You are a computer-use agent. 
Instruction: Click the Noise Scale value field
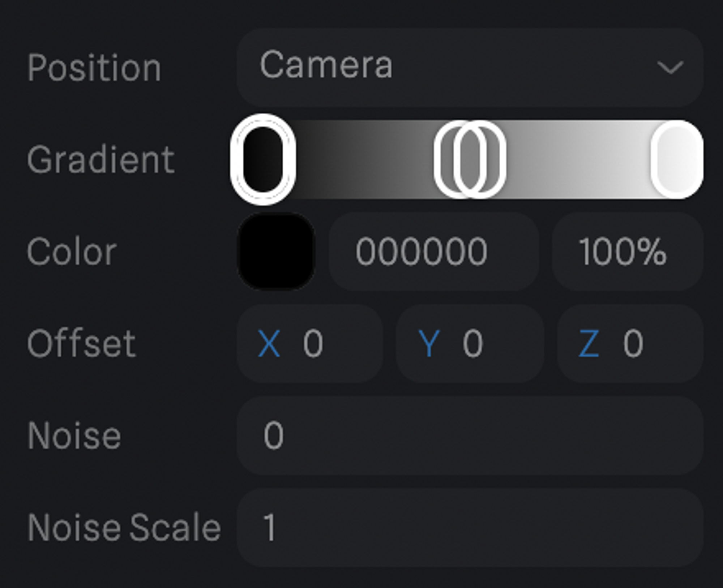469,528
